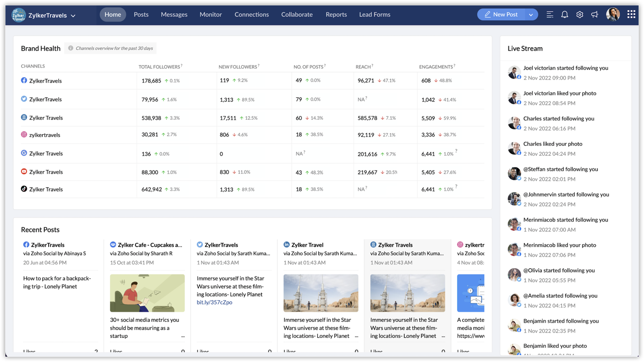Switch to the Messages tab

[x=174, y=15]
